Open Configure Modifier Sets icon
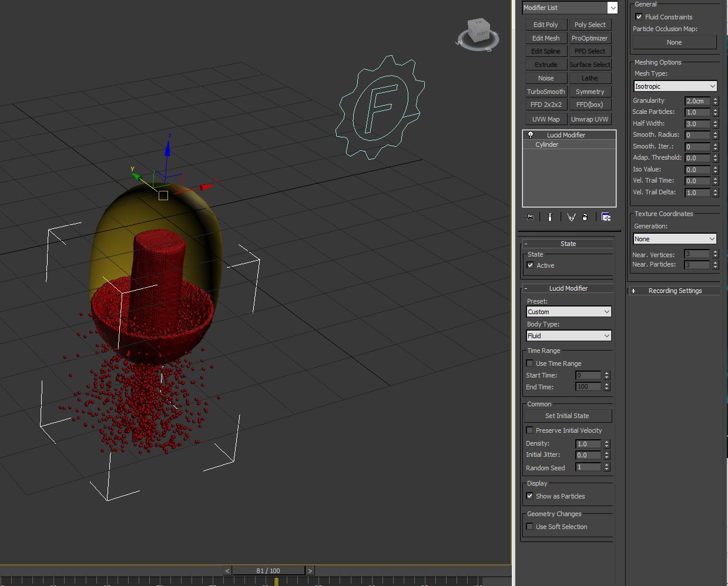The width and height of the screenshot is (728, 586). [x=606, y=217]
